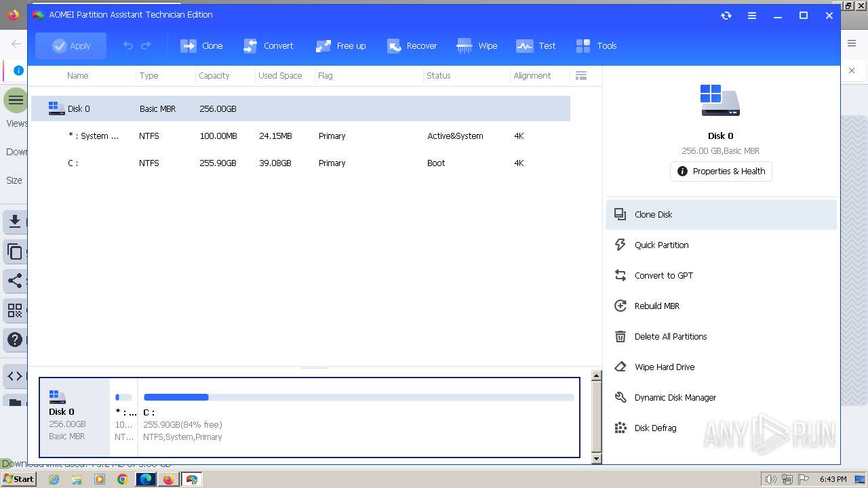Click the Apply button in toolbar
868x488 pixels.
(x=71, y=45)
